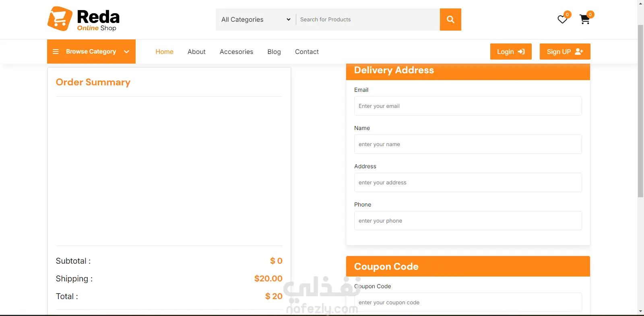Click the orange search magnifier button
Viewport: 644px width, 316px height.
click(450, 19)
